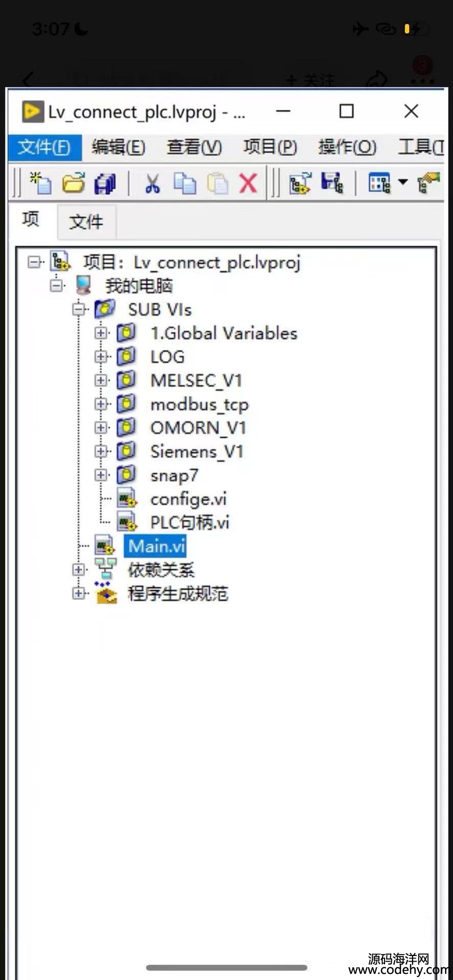Select PLC句柄.vi item
This screenshot has width=453, height=980.
(189, 523)
